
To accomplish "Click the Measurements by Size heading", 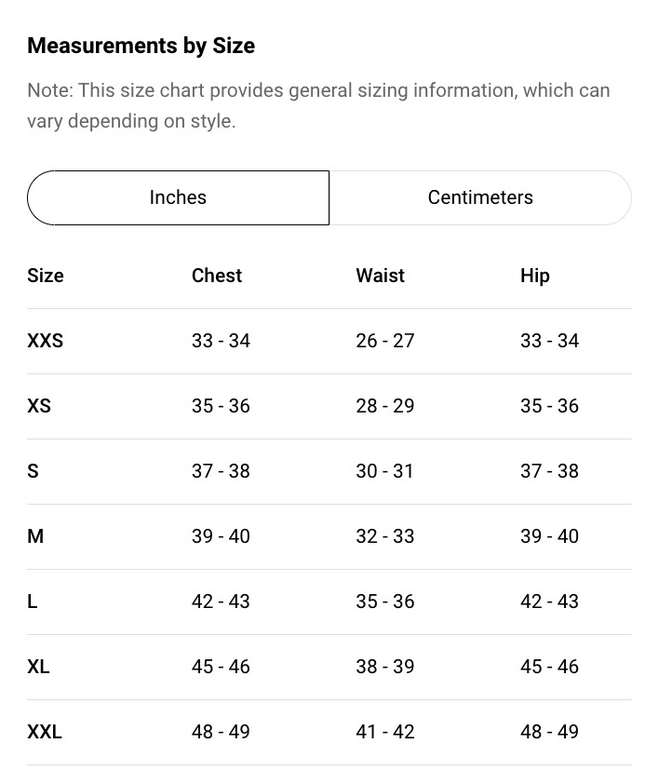I will [141, 46].
